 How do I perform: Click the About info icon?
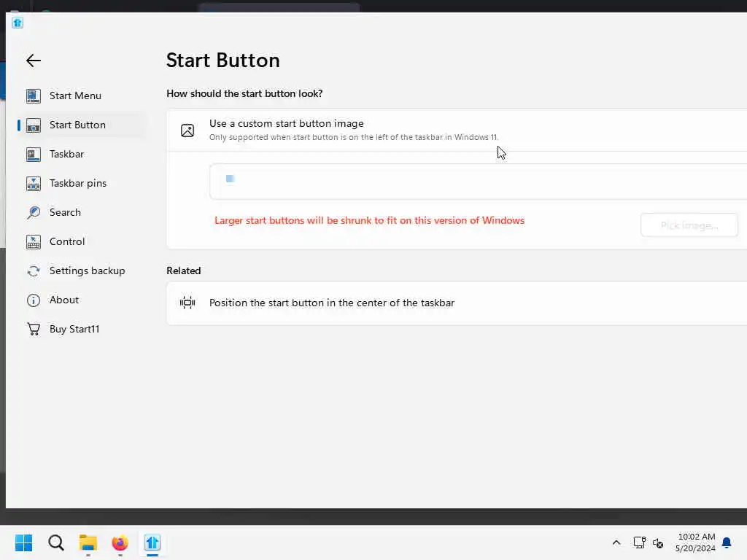pyautogui.click(x=34, y=300)
